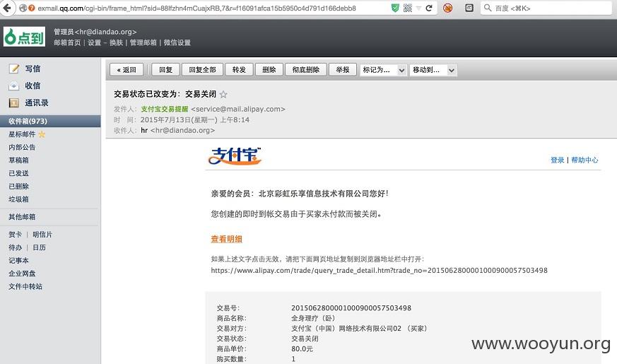
Task: Open 管理邮箱 manage mailbox link
Action: (143, 42)
